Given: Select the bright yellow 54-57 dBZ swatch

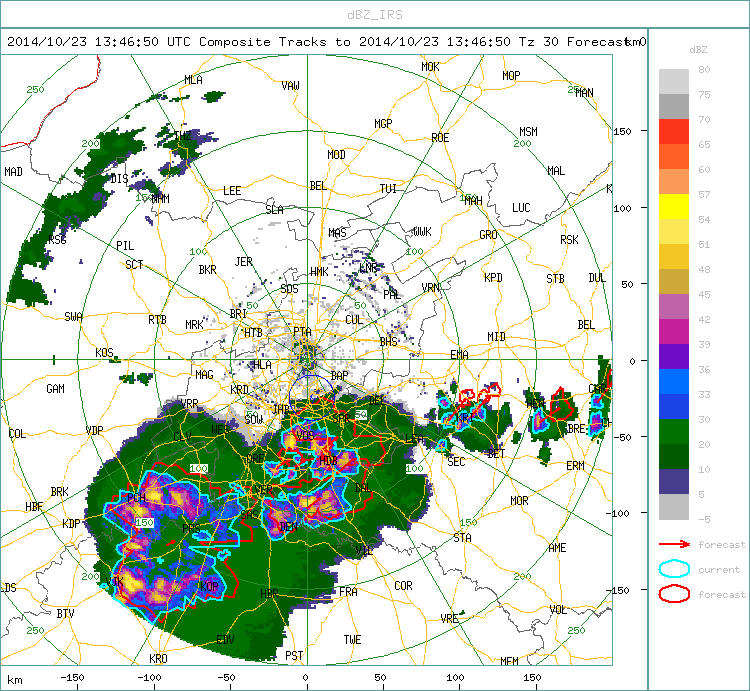Looking at the screenshot, I should click(673, 207).
